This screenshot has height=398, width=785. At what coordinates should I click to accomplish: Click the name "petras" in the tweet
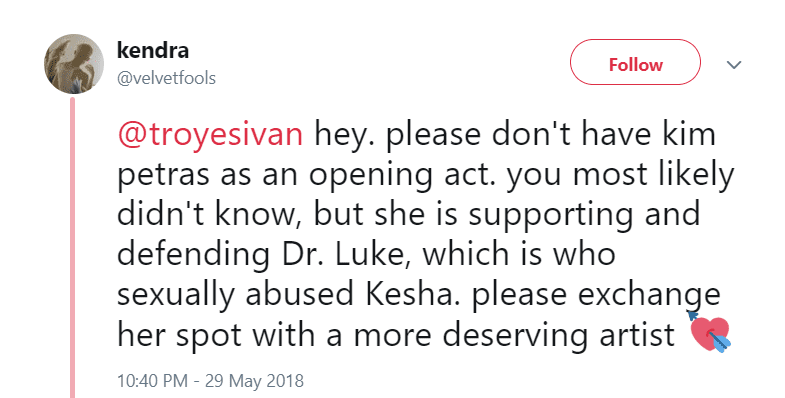[163, 176]
